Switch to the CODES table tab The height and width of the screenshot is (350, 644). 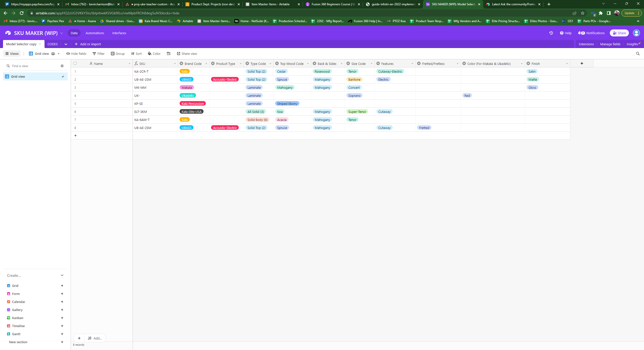pos(53,44)
